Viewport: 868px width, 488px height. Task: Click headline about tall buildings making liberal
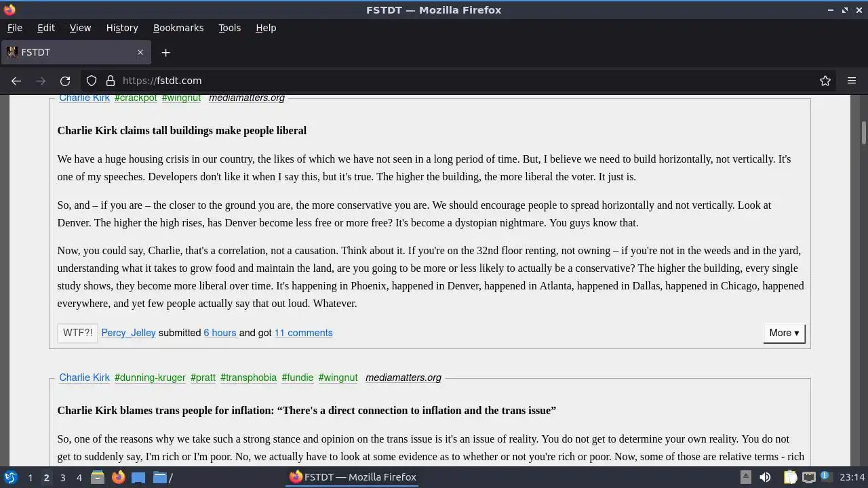coord(182,131)
